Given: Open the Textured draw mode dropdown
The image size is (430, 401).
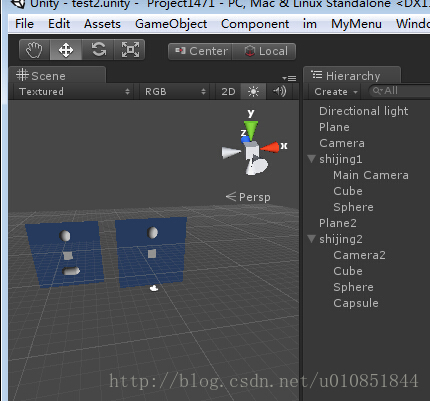Looking at the screenshot, I should pyautogui.click(x=74, y=92).
